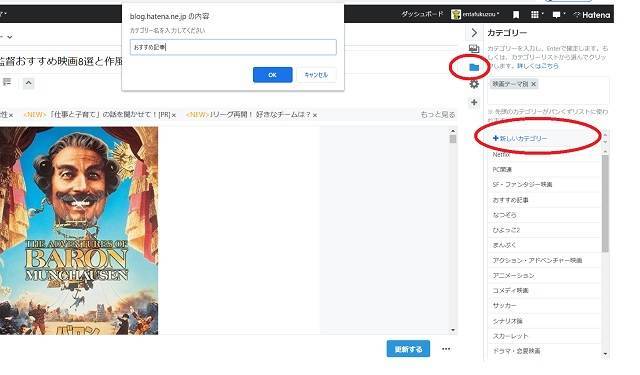Click 詳しくはこちら help link
The image size is (640, 375).
click(x=538, y=66)
